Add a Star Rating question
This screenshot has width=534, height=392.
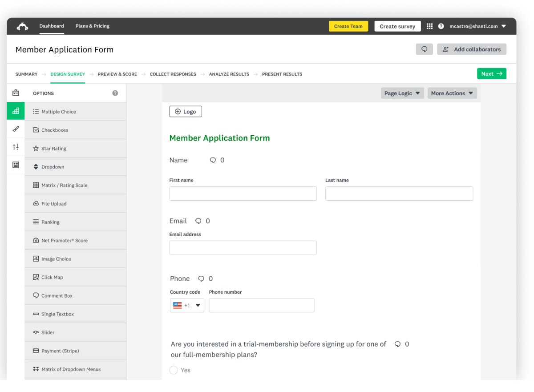click(75, 149)
